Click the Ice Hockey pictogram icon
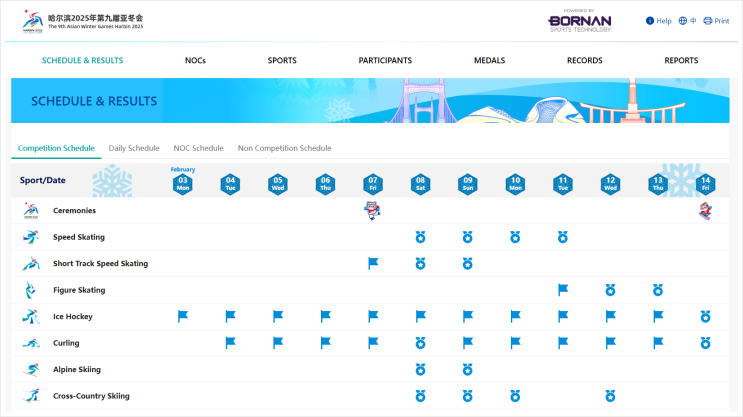This screenshot has height=417, width=743. 31,317
